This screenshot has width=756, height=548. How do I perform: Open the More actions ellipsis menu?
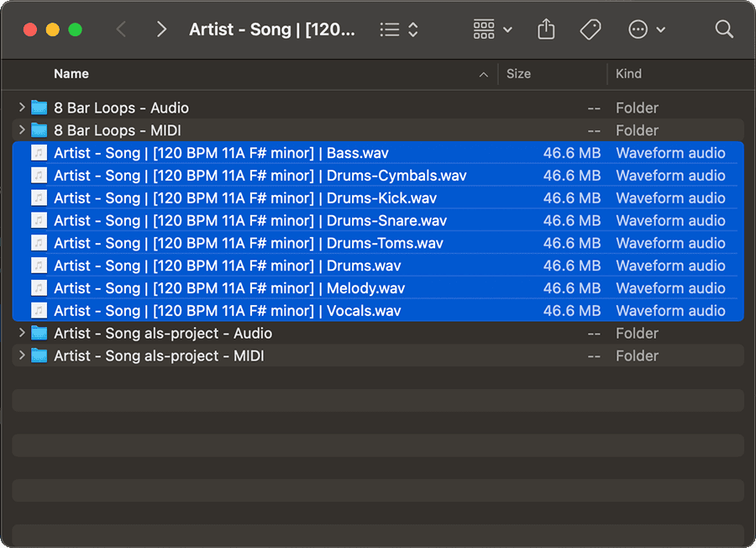(x=647, y=29)
